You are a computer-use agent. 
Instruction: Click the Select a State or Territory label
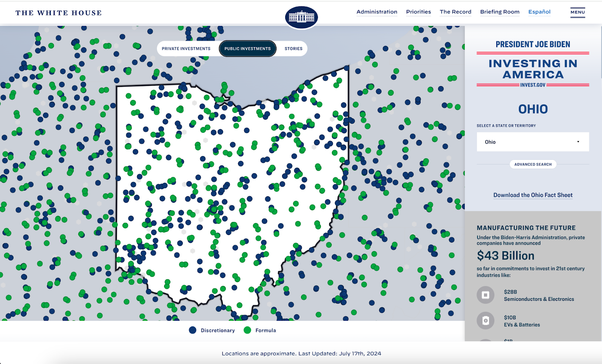506,126
